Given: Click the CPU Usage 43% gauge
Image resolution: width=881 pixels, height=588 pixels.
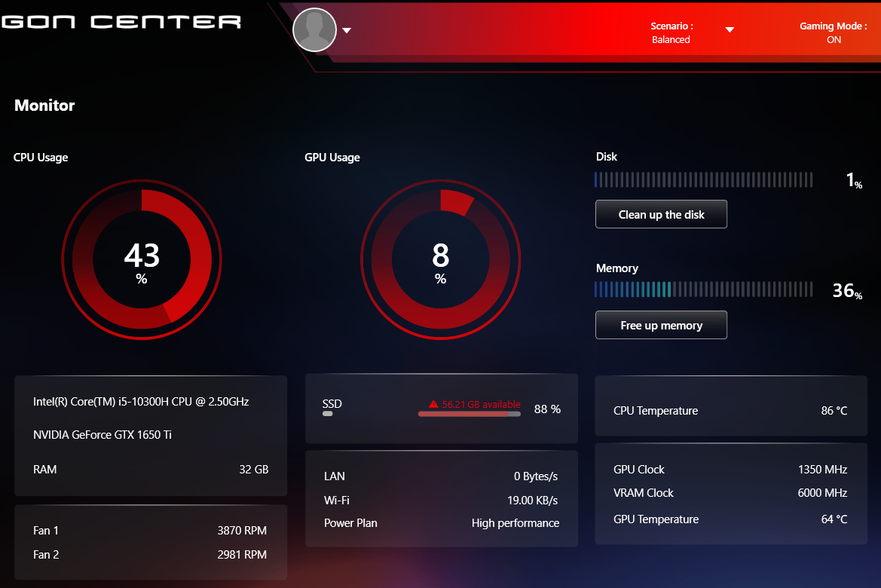Looking at the screenshot, I should click(x=142, y=260).
